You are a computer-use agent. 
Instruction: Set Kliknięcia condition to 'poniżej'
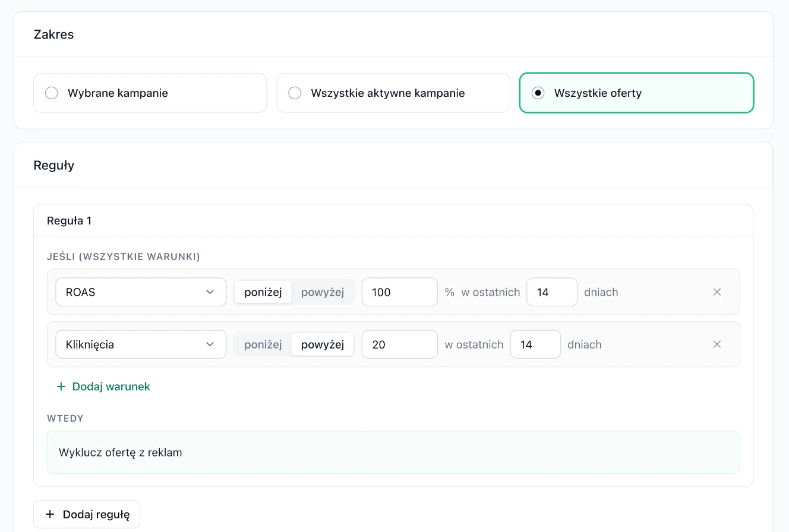coord(263,344)
